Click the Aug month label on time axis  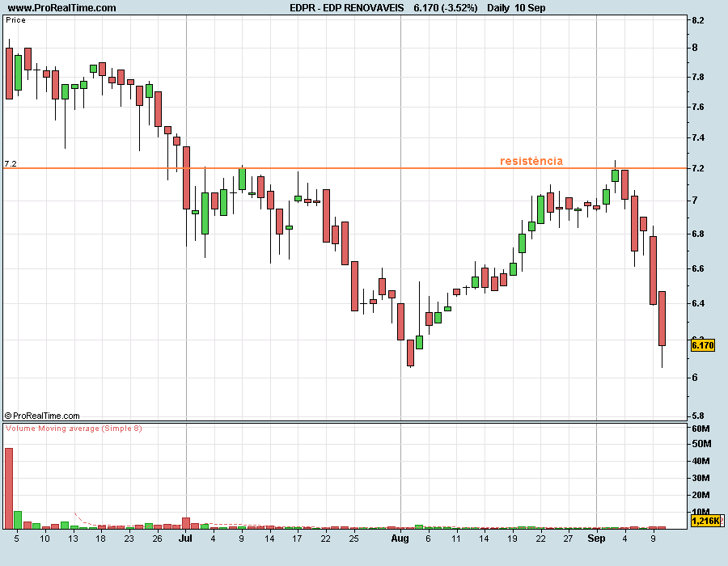[x=400, y=539]
